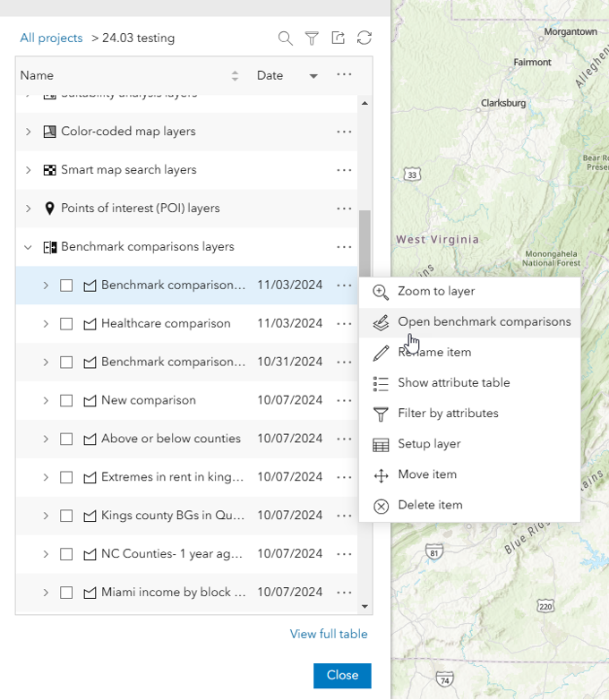The height and width of the screenshot is (700, 609).
Task: Check the Healthcare comparison layer checkbox
Action: pos(66,324)
